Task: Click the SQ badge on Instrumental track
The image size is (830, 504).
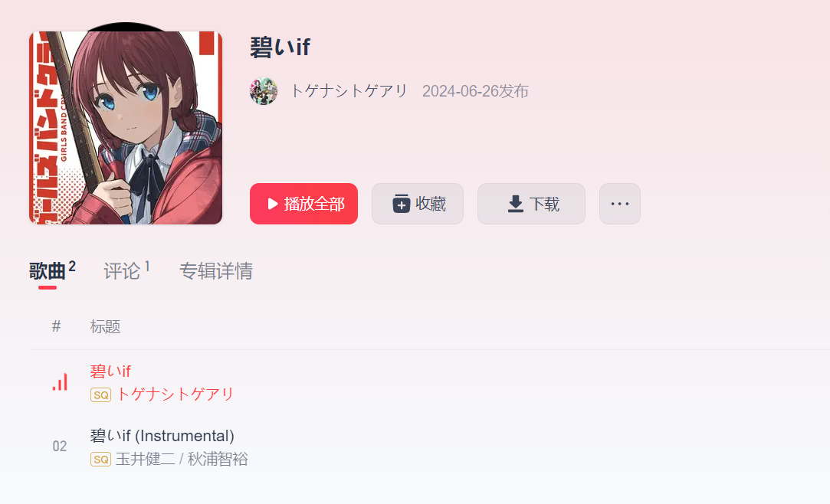Action: [x=100, y=460]
